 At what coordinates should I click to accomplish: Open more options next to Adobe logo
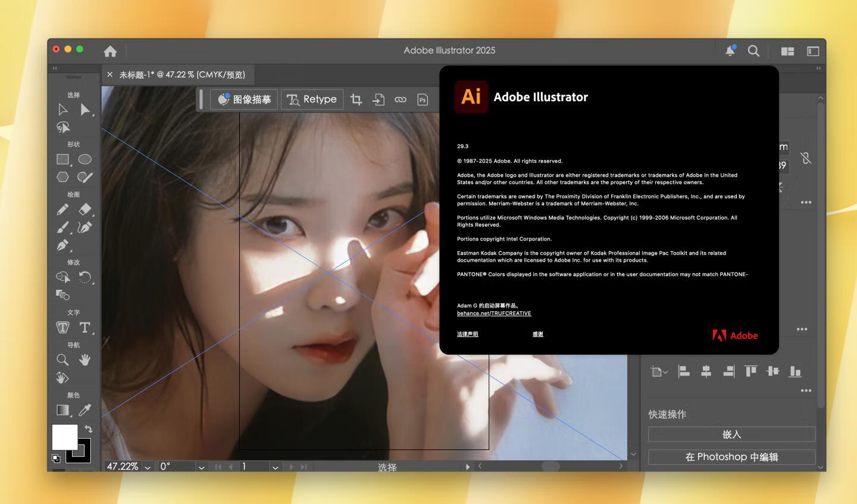[x=802, y=329]
